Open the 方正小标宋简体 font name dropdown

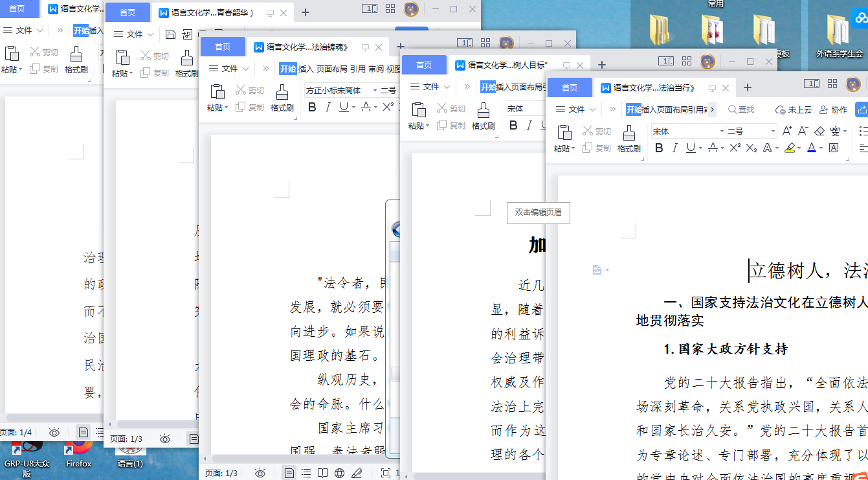click(374, 91)
